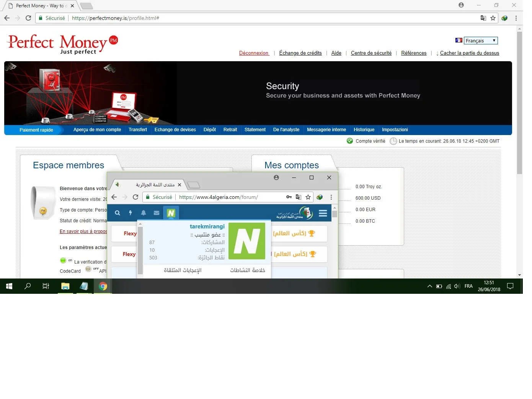Open Chrome menu in Perfect Money window
Viewport: 532px width, 399px height.
516,18
